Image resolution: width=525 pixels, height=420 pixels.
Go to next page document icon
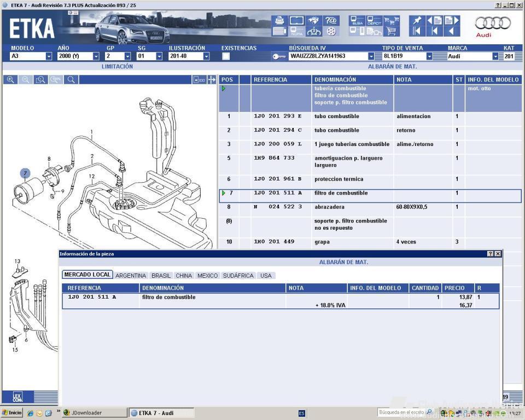tap(451, 20)
